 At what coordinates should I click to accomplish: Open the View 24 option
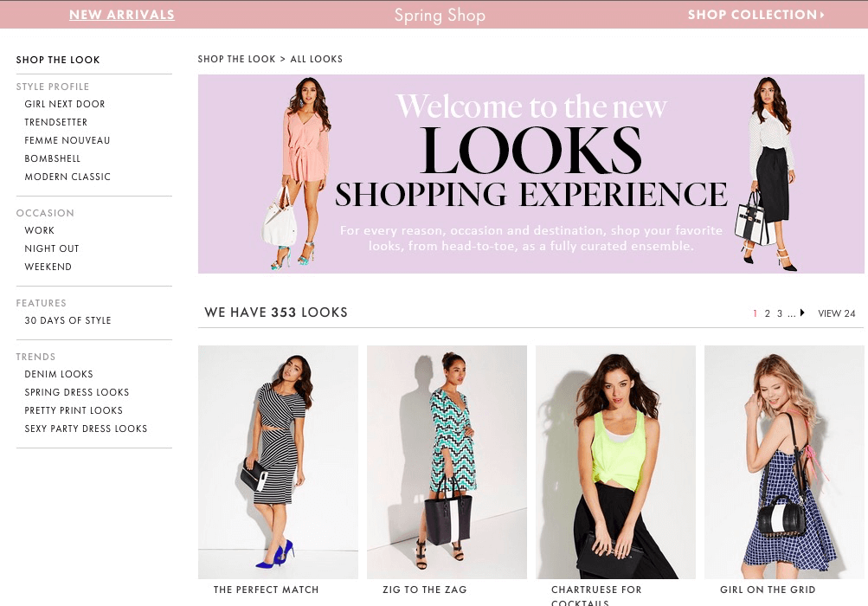click(x=837, y=313)
